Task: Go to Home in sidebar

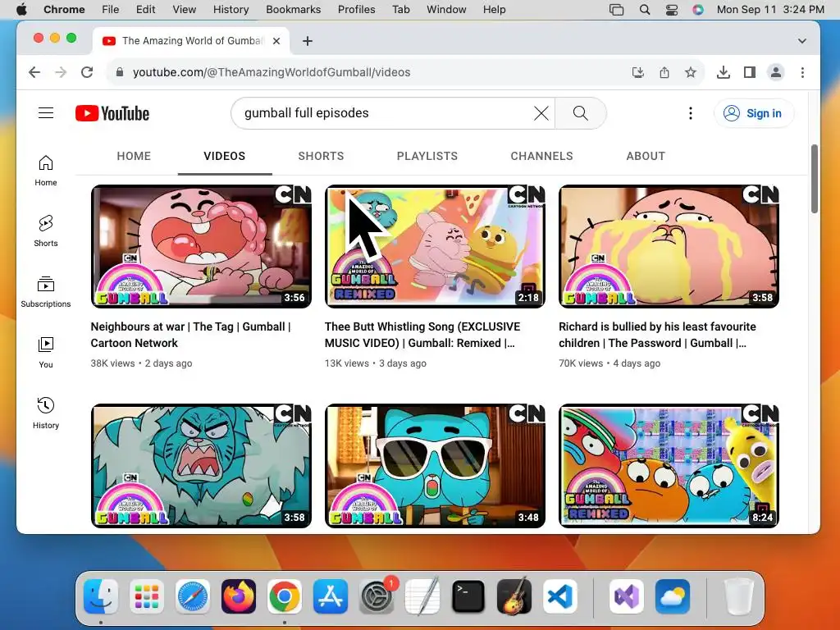Action: point(46,171)
